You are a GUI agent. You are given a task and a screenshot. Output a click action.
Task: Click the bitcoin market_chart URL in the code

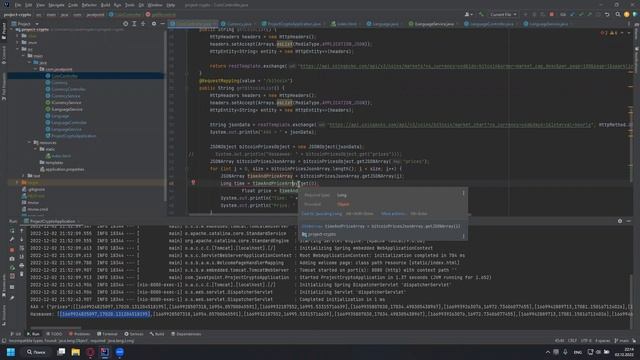[x=461, y=125]
